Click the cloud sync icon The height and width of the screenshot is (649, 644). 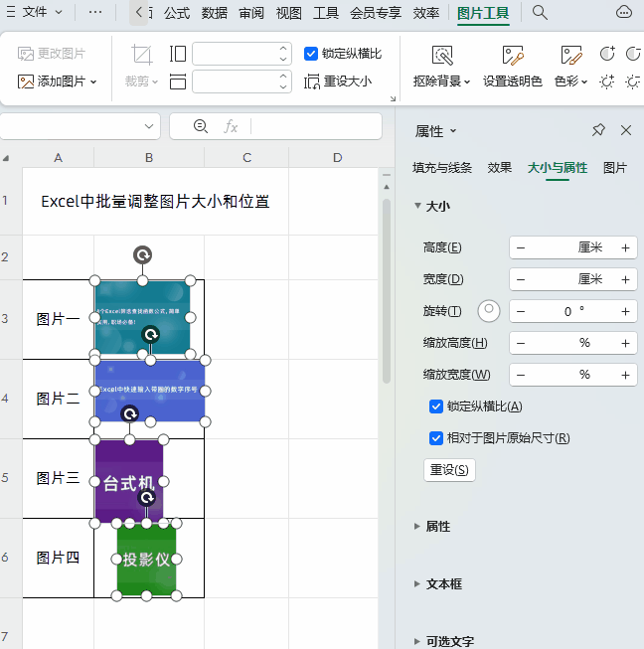[623, 12]
